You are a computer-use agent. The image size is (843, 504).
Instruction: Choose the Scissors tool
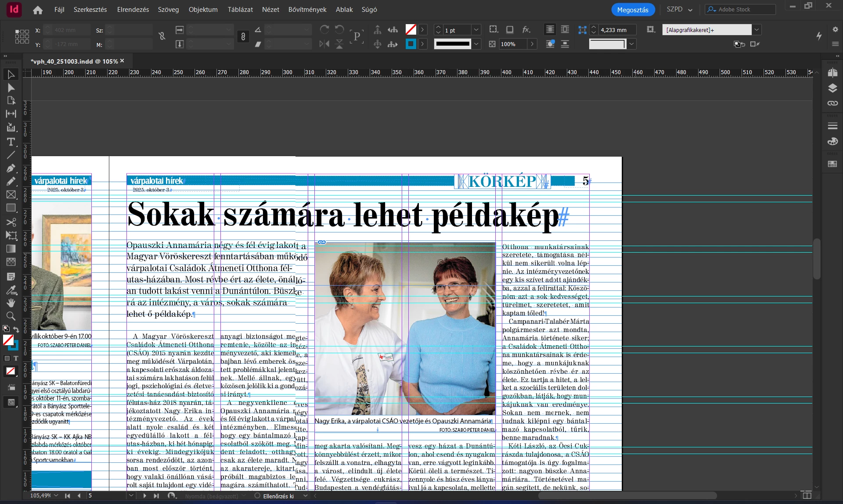pos(11,222)
